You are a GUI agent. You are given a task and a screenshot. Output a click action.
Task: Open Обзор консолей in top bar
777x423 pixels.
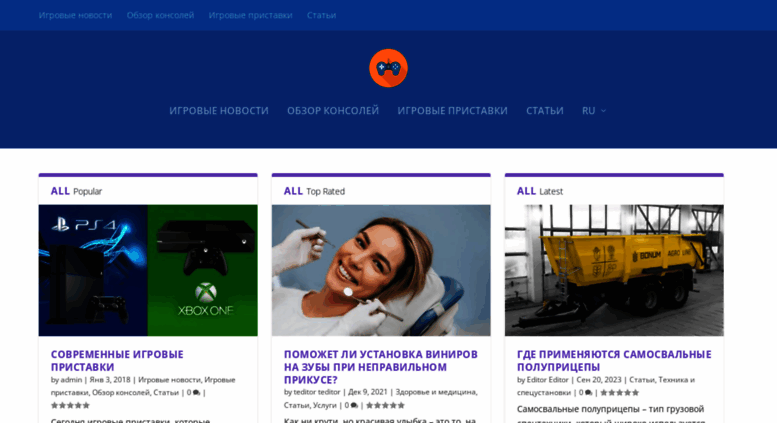pyautogui.click(x=160, y=15)
